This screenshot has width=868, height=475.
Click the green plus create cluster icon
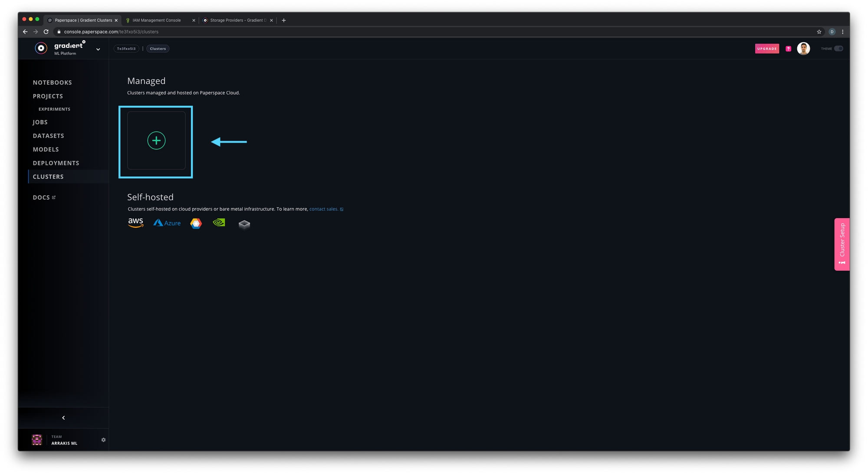click(156, 141)
